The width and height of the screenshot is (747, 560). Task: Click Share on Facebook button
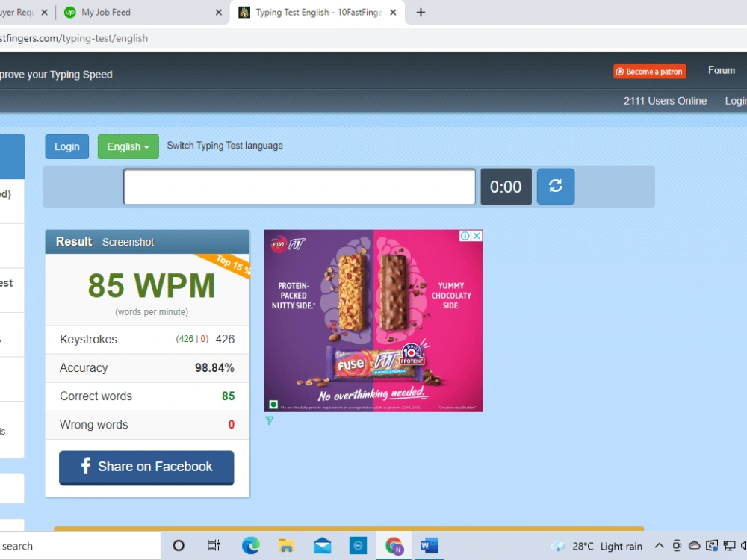point(146,467)
